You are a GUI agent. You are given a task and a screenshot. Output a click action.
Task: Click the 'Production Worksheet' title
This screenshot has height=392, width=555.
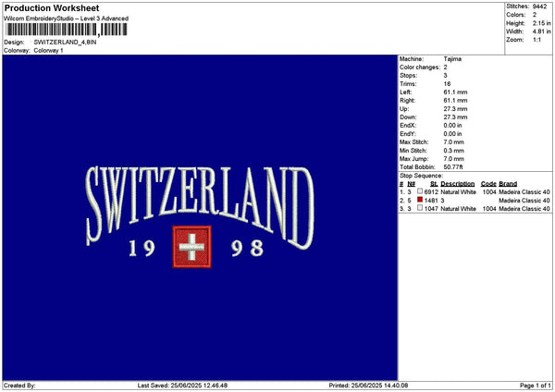(52, 7)
